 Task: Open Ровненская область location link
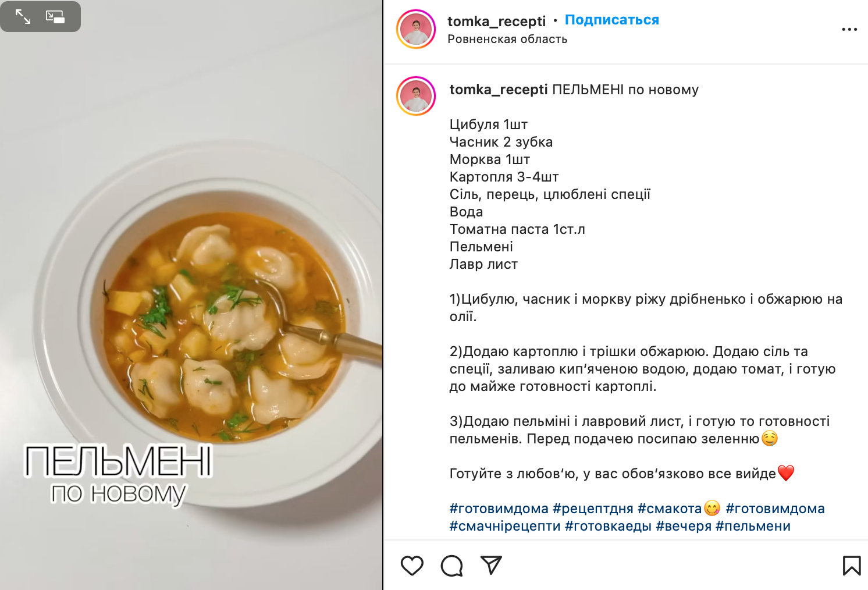pyautogui.click(x=507, y=39)
